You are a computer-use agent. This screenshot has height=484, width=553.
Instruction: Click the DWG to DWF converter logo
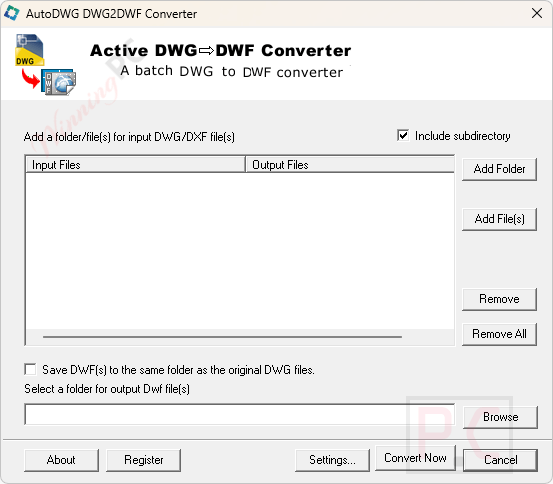45,65
